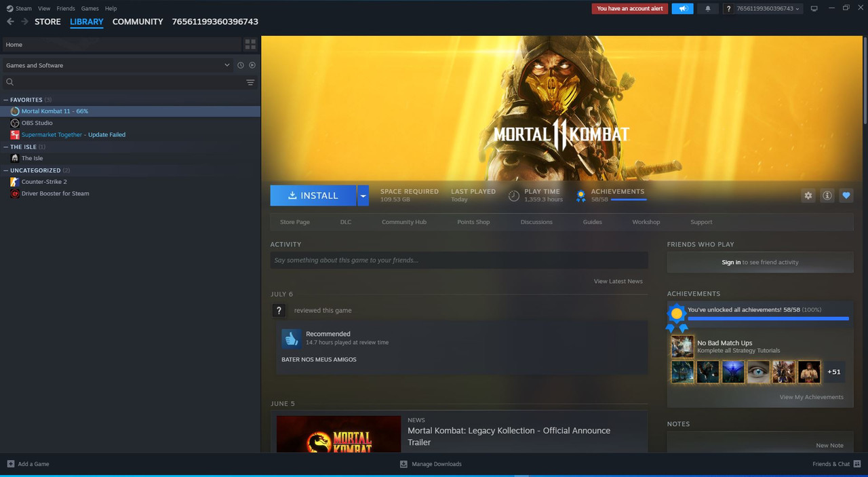Open the Support link

pyautogui.click(x=701, y=222)
